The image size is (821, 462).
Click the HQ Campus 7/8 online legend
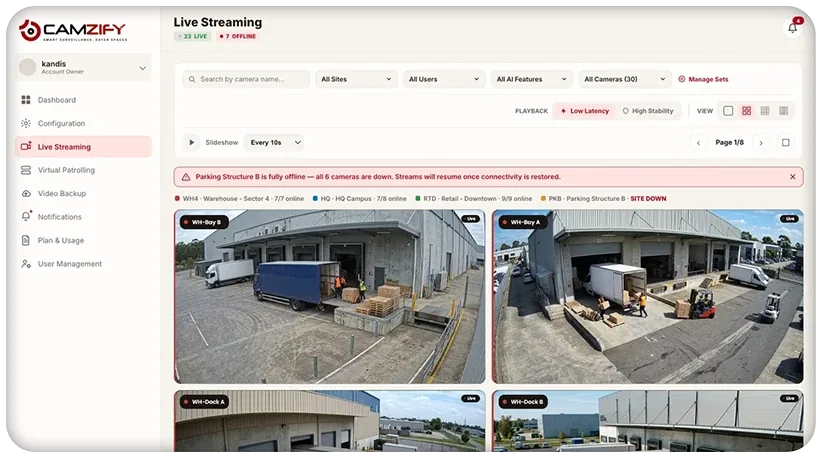(x=359, y=199)
